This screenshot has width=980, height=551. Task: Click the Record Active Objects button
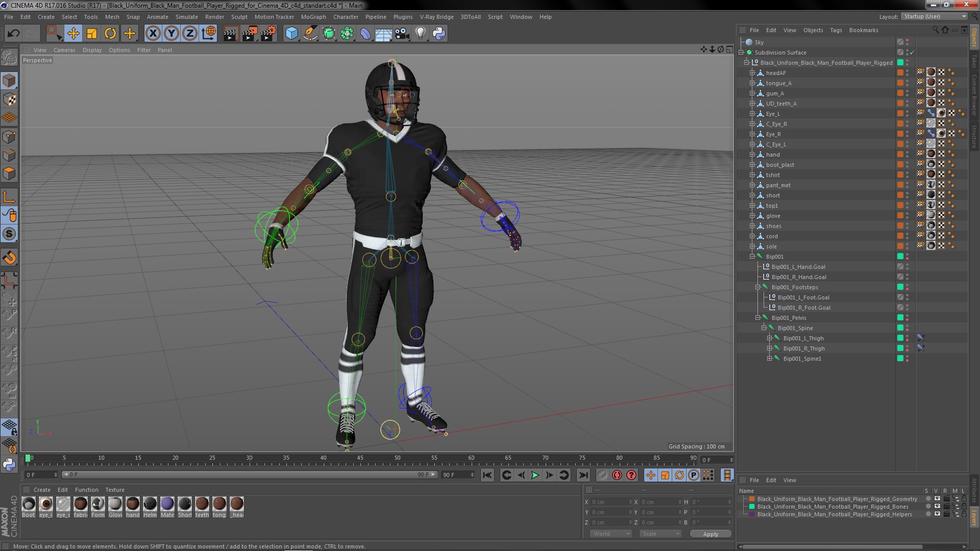603,475
